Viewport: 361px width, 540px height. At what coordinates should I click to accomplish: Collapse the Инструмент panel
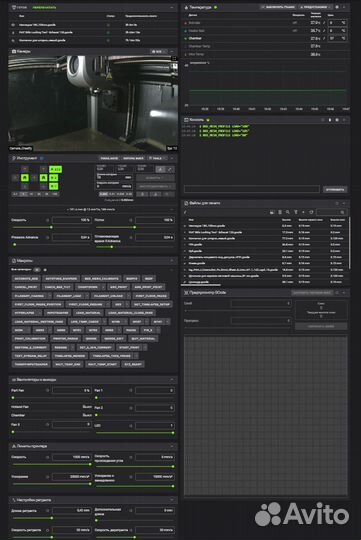[x=172, y=158]
